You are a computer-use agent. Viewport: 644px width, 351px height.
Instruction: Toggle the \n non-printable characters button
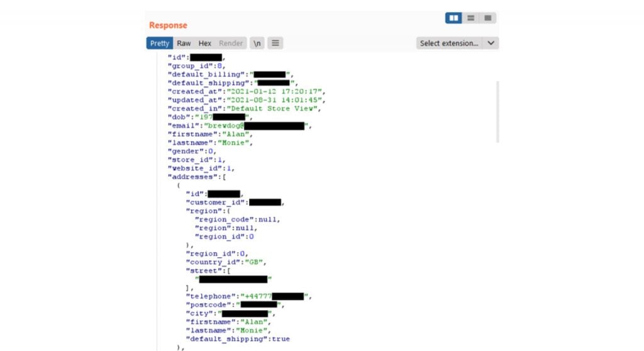click(257, 43)
